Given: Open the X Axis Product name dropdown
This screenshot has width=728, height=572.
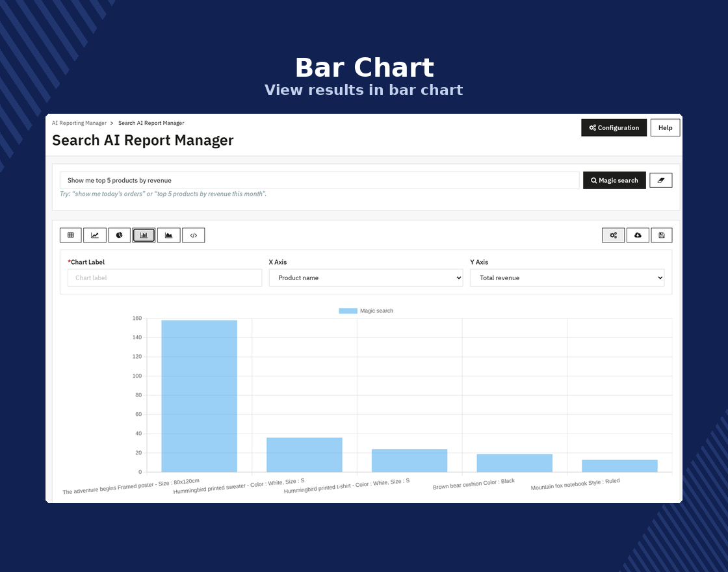Looking at the screenshot, I should click(x=366, y=278).
